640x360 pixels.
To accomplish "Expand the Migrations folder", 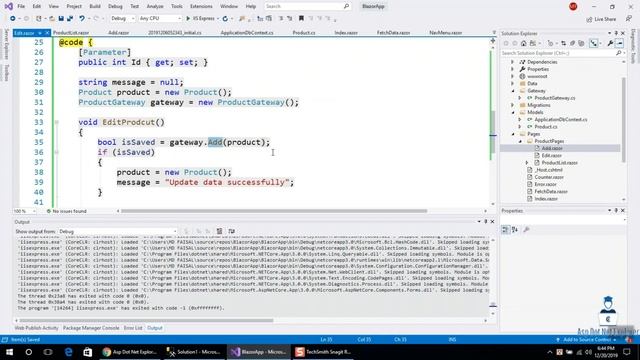I will coord(513,105).
